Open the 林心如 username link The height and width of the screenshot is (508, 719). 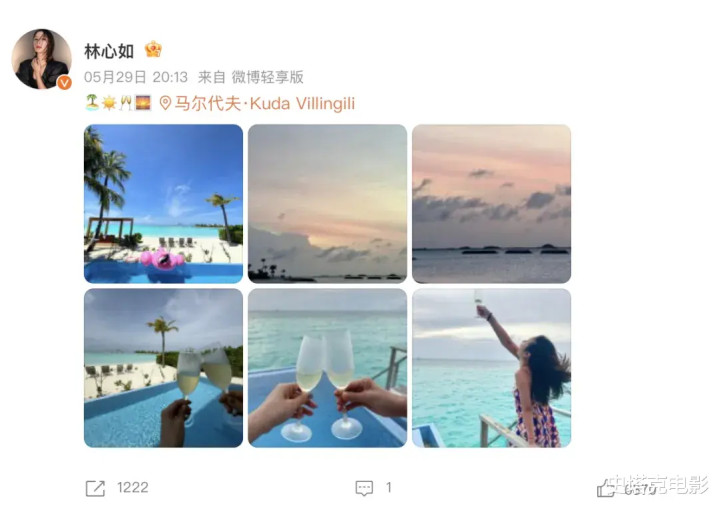coord(109,51)
